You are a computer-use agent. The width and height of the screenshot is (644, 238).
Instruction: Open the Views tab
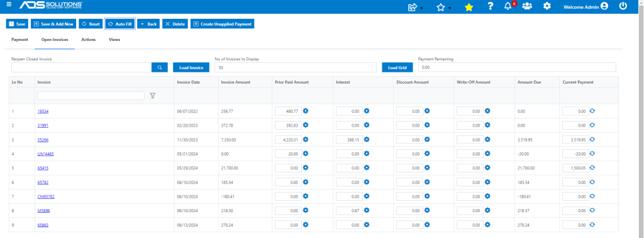[x=114, y=40]
